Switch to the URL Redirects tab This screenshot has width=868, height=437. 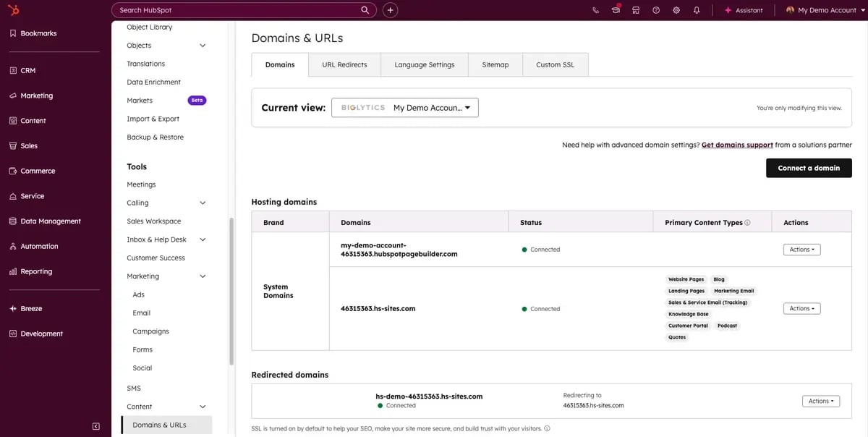[344, 64]
